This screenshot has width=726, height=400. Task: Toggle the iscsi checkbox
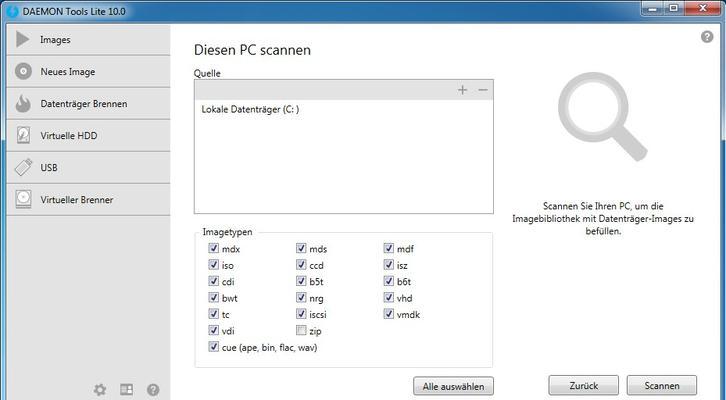coord(301,314)
